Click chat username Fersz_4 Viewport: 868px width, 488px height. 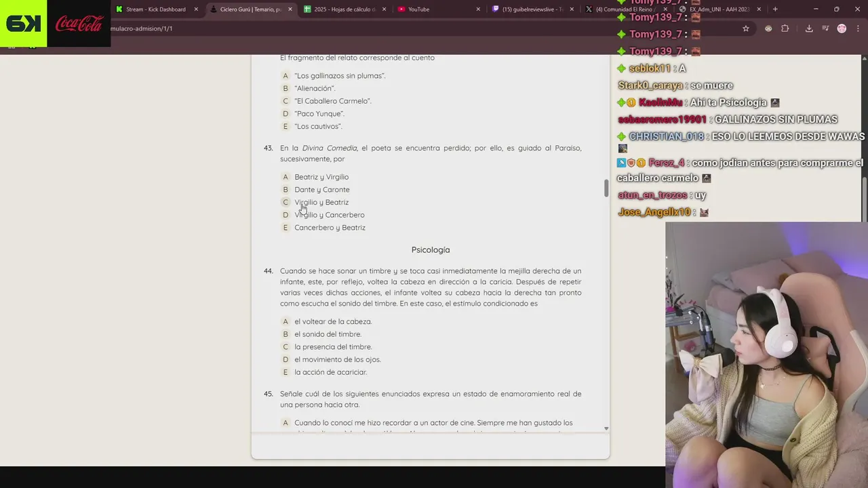coord(667,163)
